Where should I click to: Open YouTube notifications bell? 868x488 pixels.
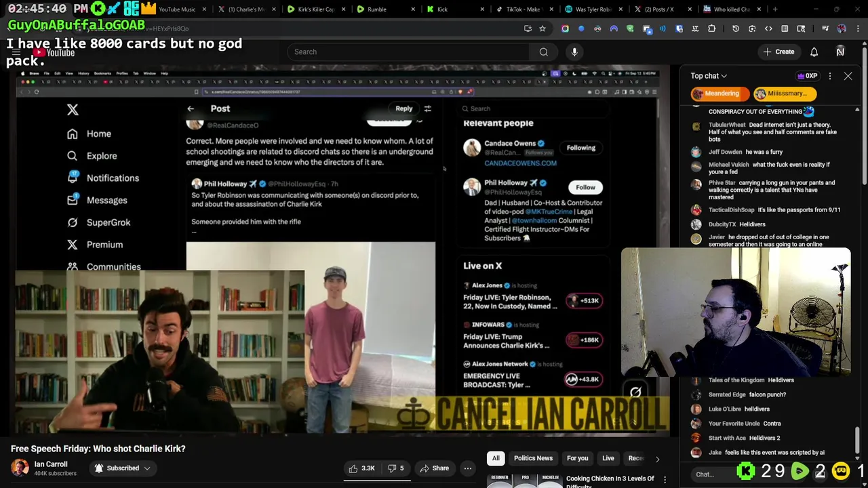pos(814,52)
